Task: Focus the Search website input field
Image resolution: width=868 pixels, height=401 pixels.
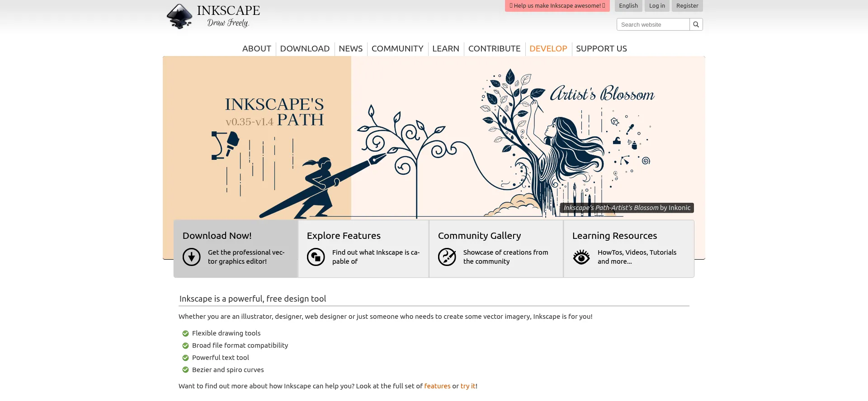Action: 653,24
